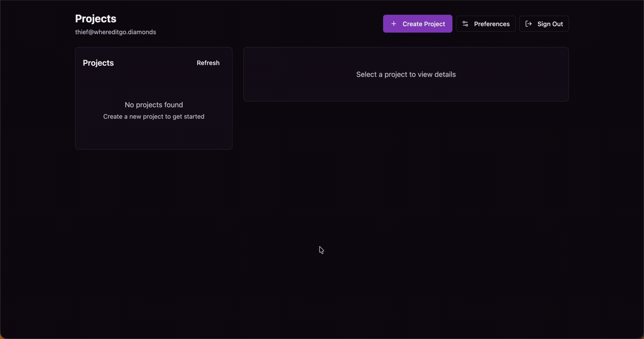Click the logout bracket icon in Sign Out
Viewport: 644px width, 339px height.
coord(528,24)
